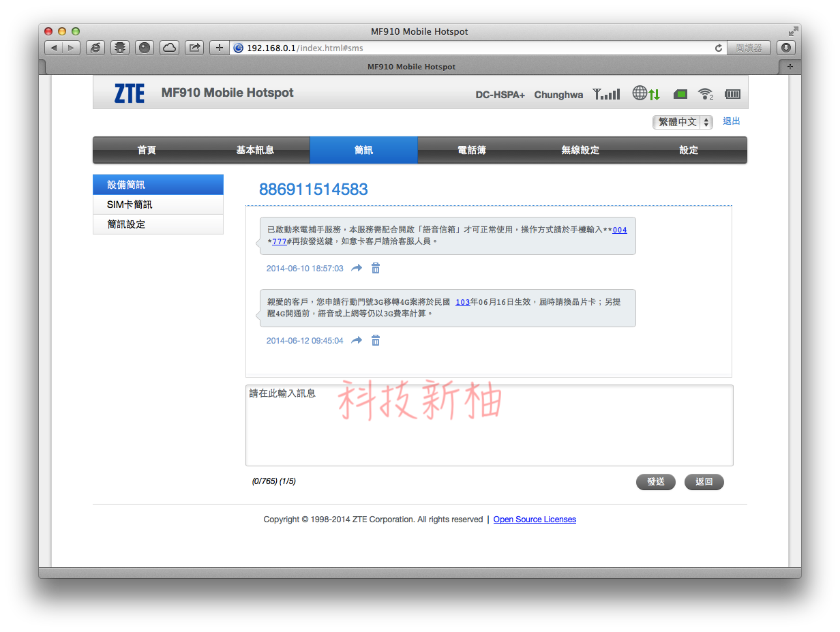Click the Wi-Fi connected devices icon

click(x=706, y=94)
